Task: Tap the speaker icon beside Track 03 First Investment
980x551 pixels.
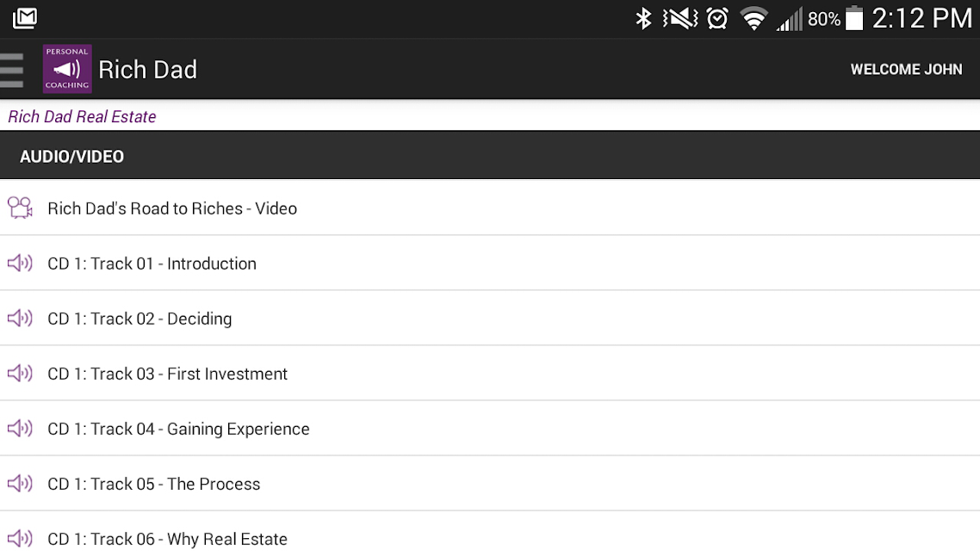Action: point(20,373)
